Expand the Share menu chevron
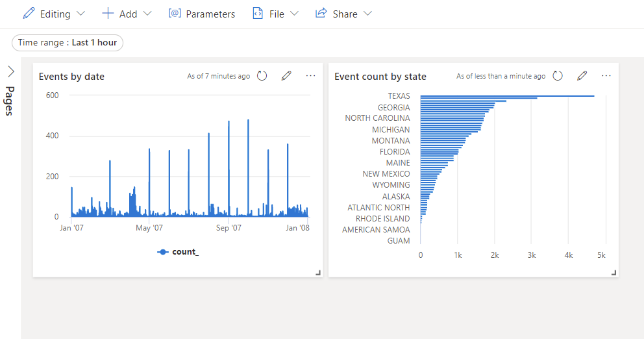 [x=367, y=14]
